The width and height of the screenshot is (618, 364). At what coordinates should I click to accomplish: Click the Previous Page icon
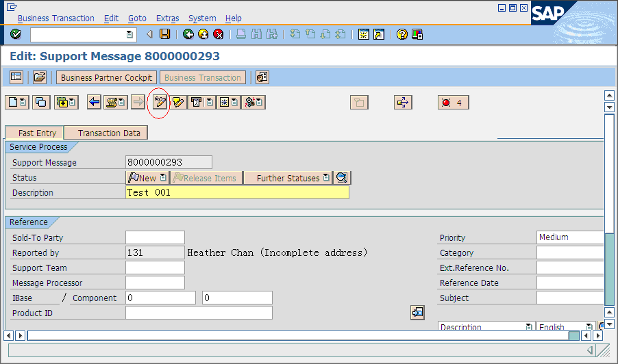click(x=310, y=34)
